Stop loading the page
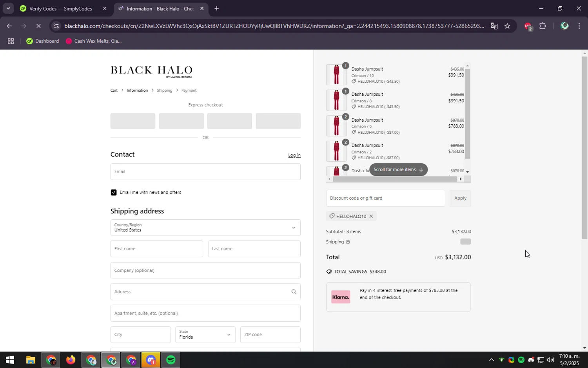The height and width of the screenshot is (368, 588). pos(38,26)
